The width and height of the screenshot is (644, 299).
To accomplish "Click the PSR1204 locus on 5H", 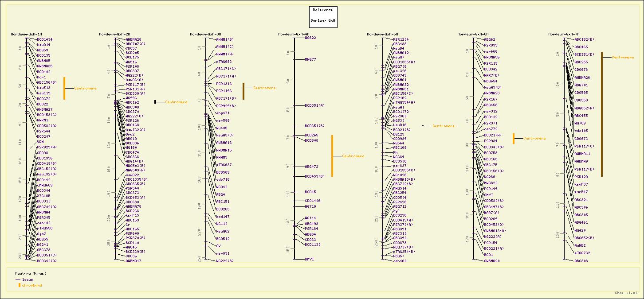I will click(x=401, y=39).
